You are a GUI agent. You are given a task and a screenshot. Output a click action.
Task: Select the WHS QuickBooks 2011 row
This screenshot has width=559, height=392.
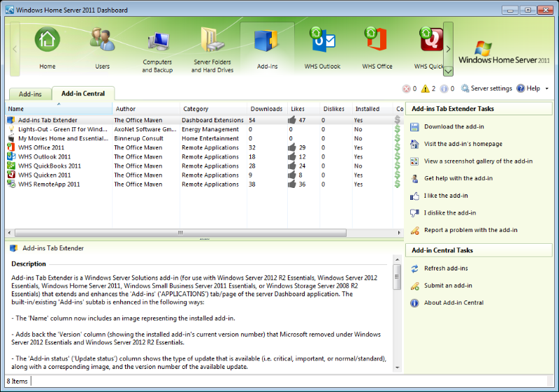pos(203,166)
